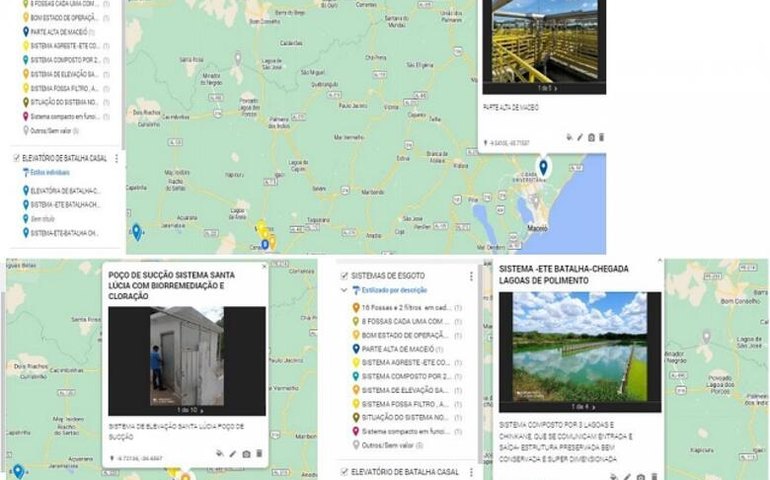The height and width of the screenshot is (480, 770).
Task: Select SISTEMA FOSSA FILTRO in lower legend
Action: coord(407,404)
